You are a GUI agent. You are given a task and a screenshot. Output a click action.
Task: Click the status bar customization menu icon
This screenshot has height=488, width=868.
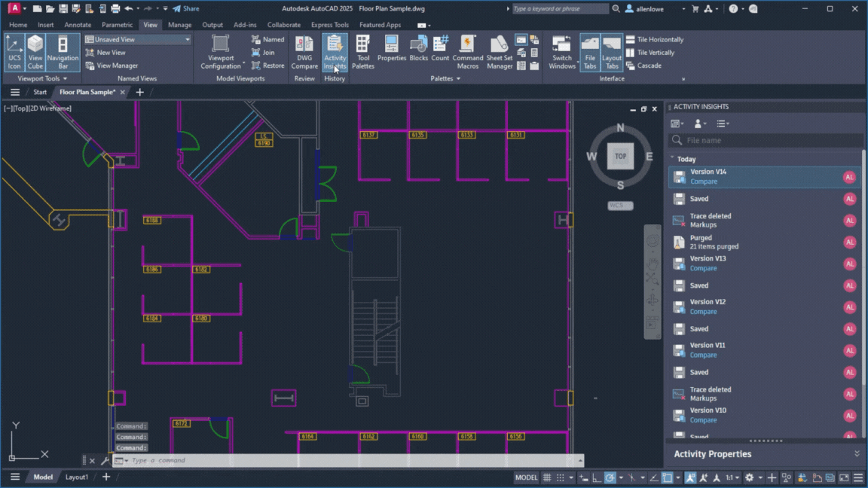pos(858,477)
